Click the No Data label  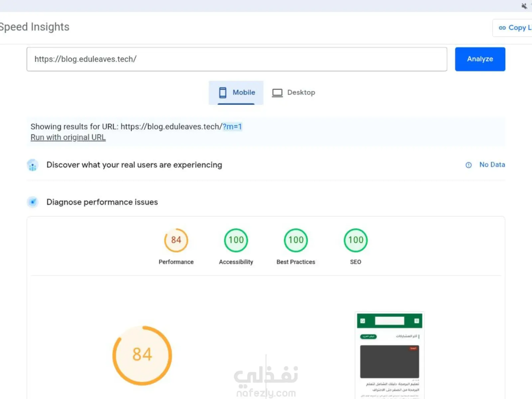point(492,165)
